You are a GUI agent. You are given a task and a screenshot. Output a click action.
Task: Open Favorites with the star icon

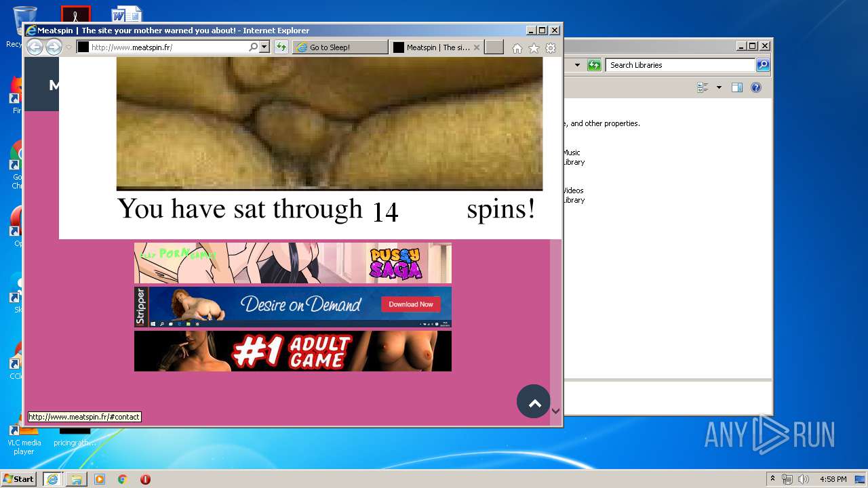click(x=534, y=48)
